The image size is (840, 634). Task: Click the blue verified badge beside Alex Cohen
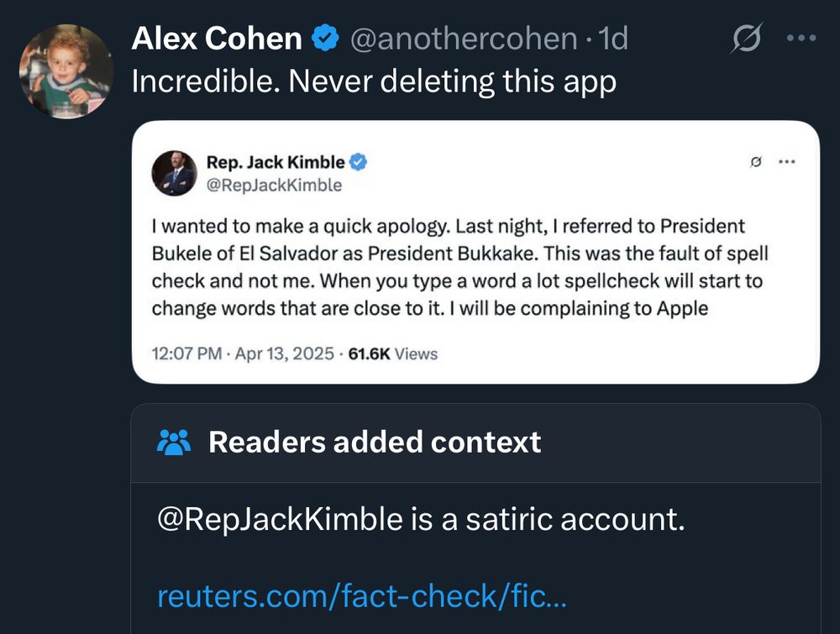tap(325, 39)
